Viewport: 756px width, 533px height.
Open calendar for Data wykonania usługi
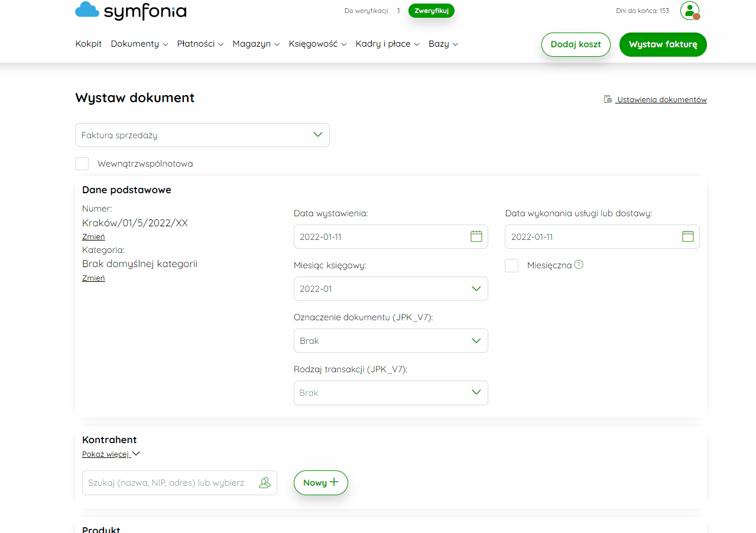point(688,236)
